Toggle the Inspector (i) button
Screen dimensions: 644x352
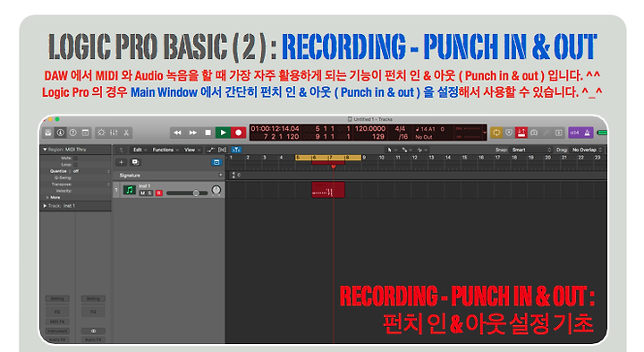coord(61,133)
